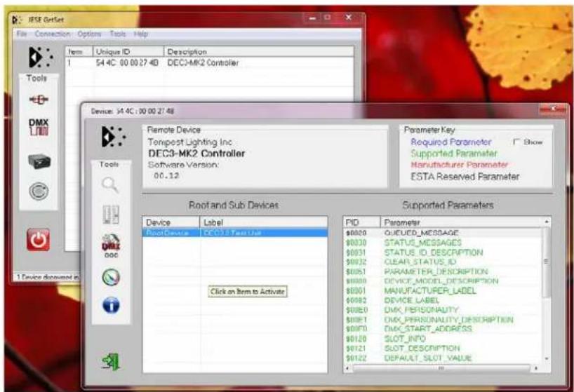Maximize the JESE GetSet window

pos(328,18)
